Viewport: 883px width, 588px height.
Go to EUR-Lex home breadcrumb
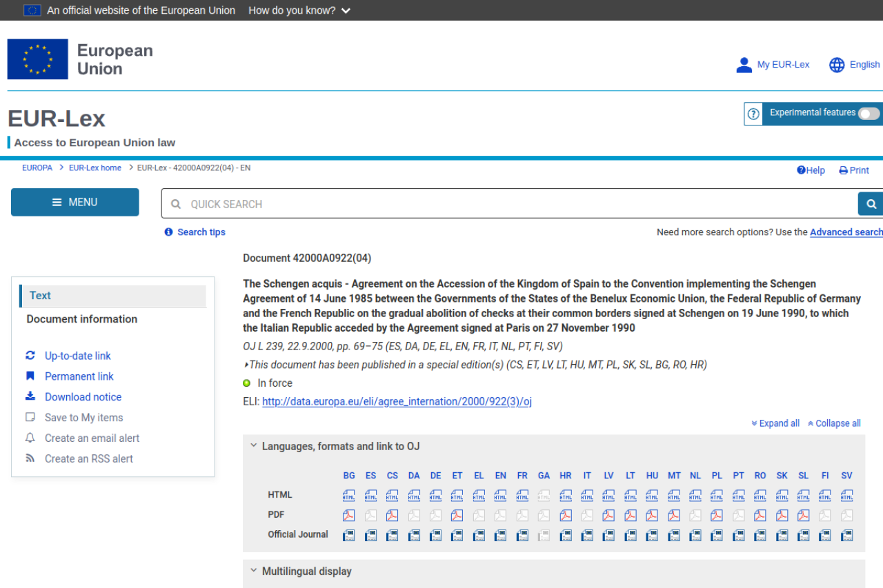click(95, 168)
